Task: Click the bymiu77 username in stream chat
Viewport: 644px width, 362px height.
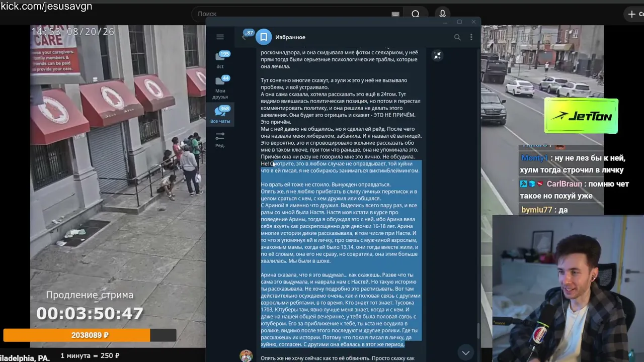Action: tap(536, 210)
